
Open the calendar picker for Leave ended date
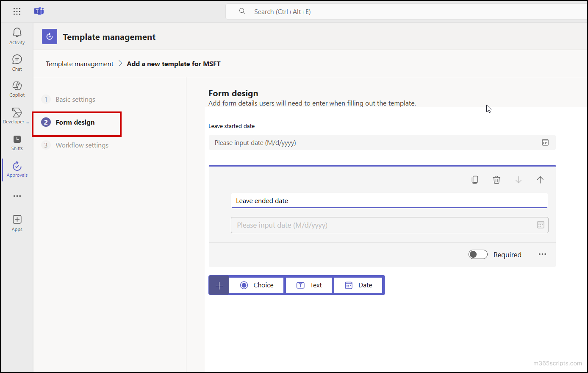tap(541, 225)
